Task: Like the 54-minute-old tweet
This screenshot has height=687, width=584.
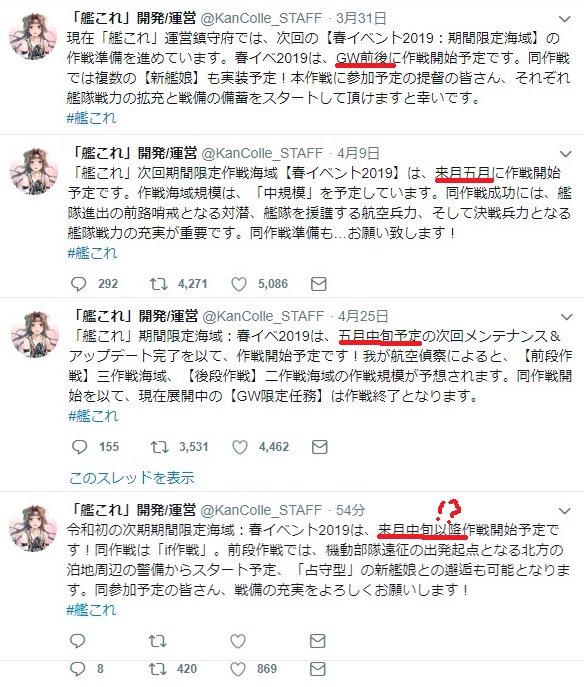Action: tap(238, 641)
